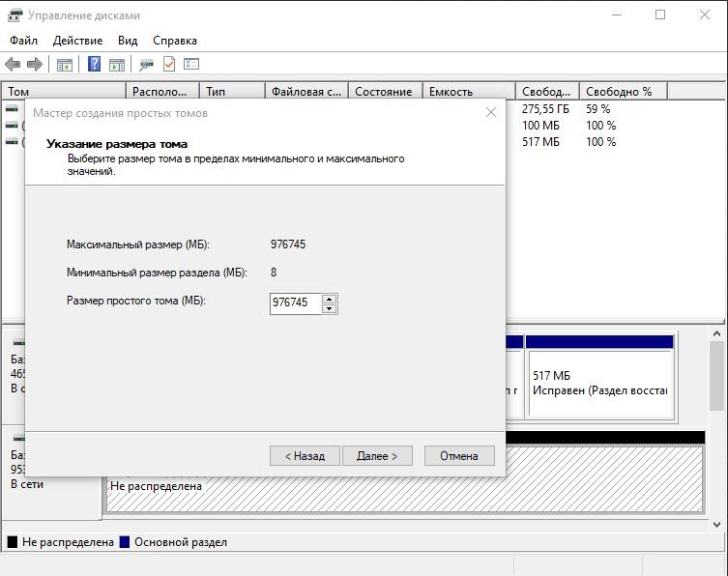Sort by the Свободно % column header
Viewport: 728px width, 576px height.
click(623, 92)
